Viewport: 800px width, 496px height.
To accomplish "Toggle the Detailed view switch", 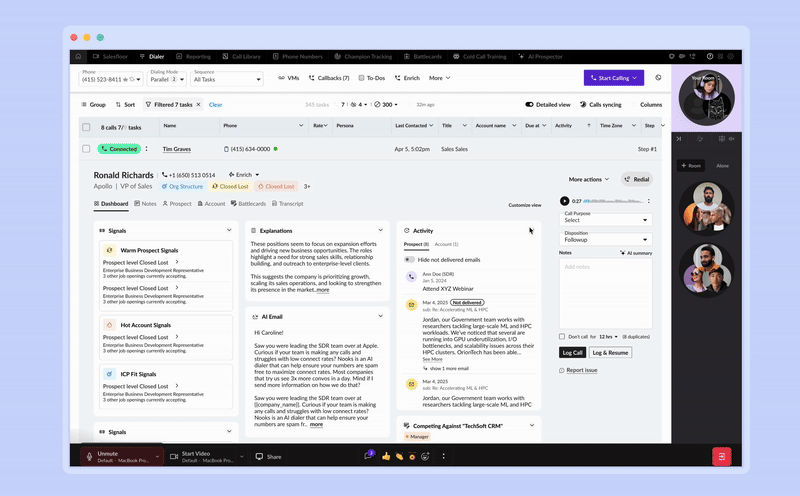I will pyautogui.click(x=529, y=105).
